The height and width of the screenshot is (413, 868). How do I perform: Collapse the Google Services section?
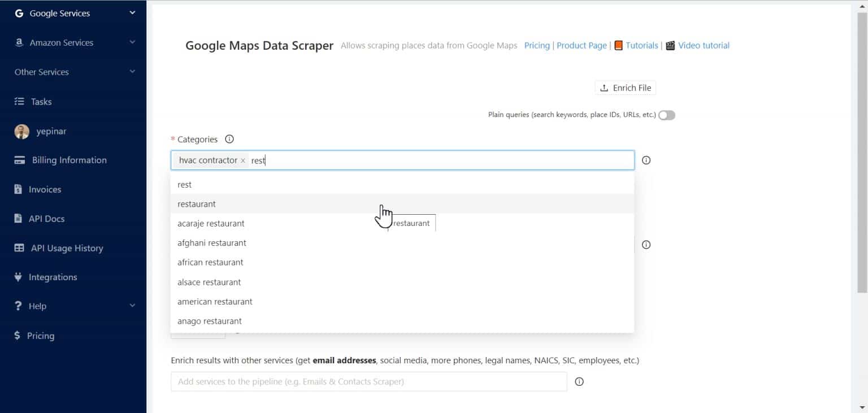click(132, 13)
